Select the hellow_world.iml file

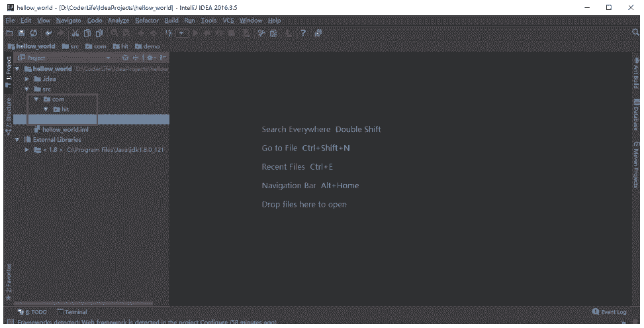pos(65,130)
